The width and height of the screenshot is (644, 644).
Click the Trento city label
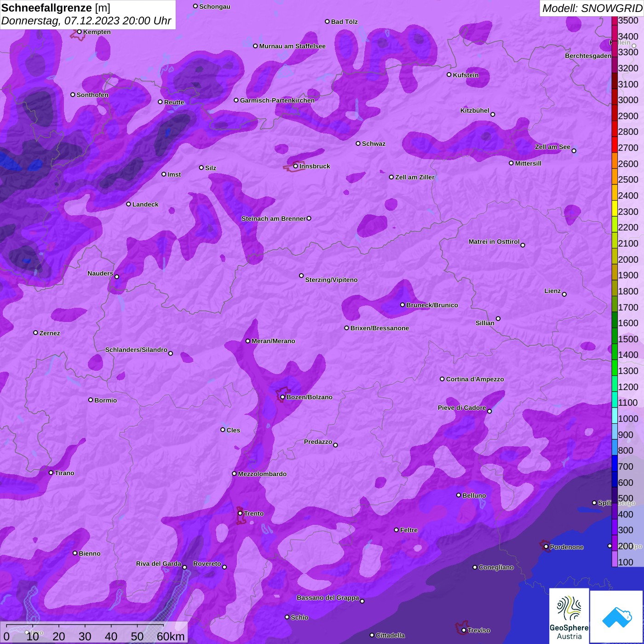click(254, 513)
